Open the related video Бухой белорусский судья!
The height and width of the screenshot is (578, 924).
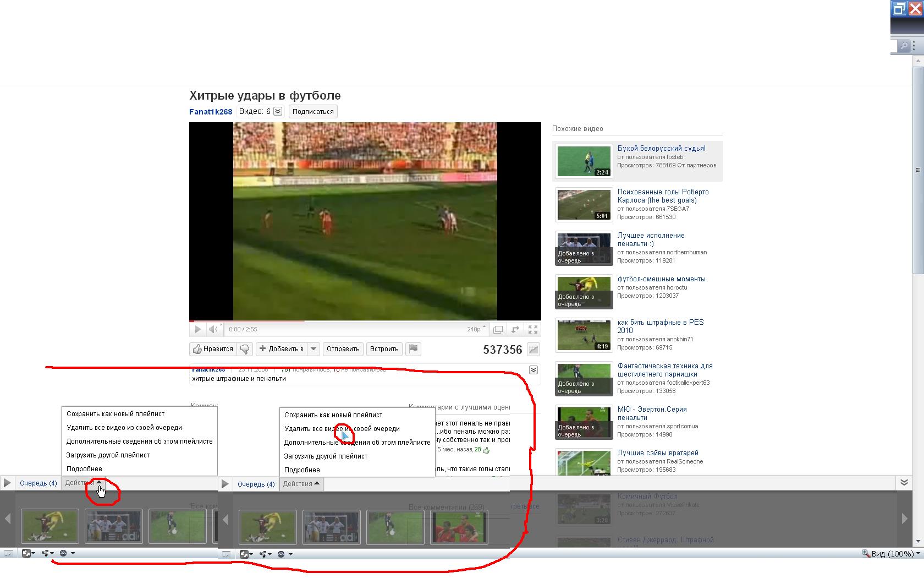[661, 149]
